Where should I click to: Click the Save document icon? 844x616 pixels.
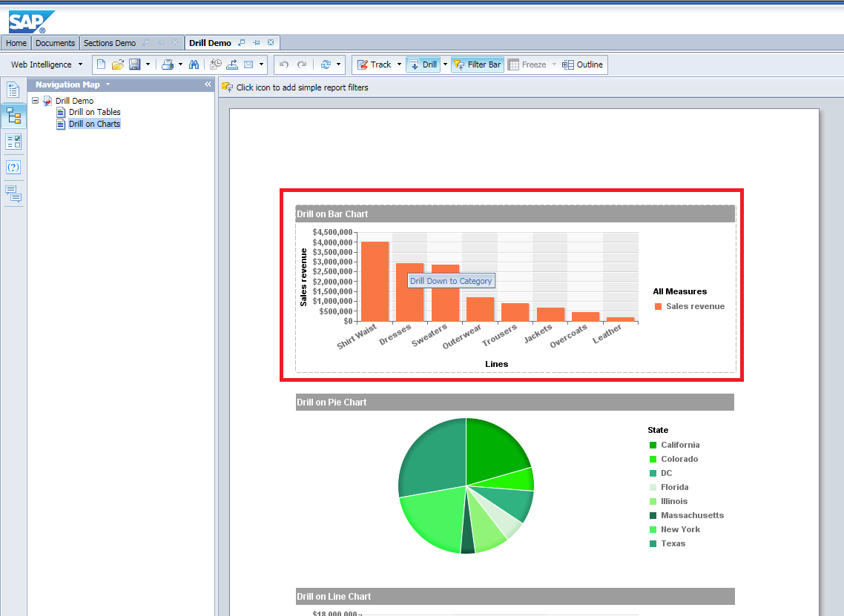click(134, 64)
